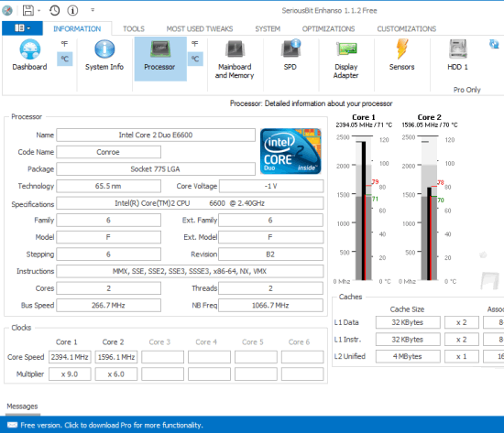
Task: Open the Dashboard view
Action: pyautogui.click(x=29, y=55)
